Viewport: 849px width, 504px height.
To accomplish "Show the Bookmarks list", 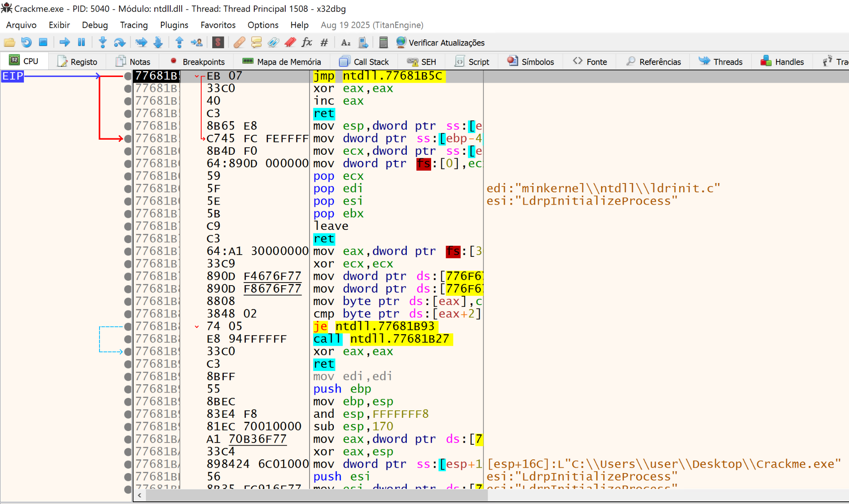I will coord(290,42).
